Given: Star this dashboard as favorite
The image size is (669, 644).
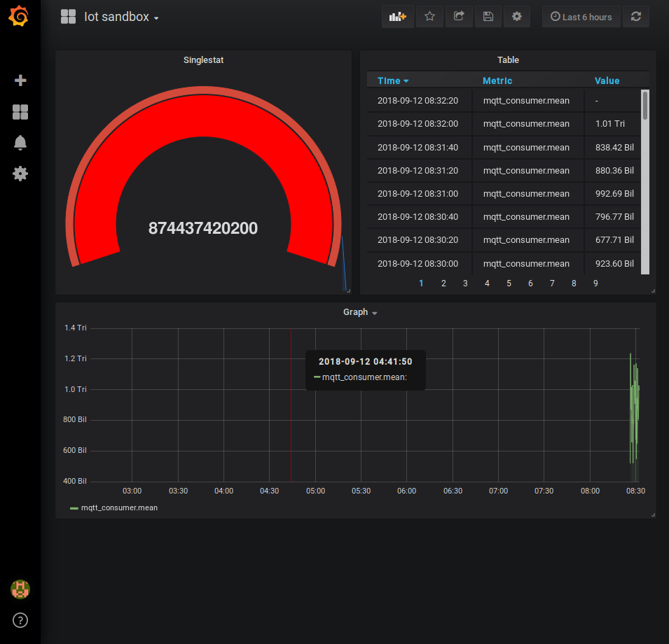Looking at the screenshot, I should tap(429, 17).
